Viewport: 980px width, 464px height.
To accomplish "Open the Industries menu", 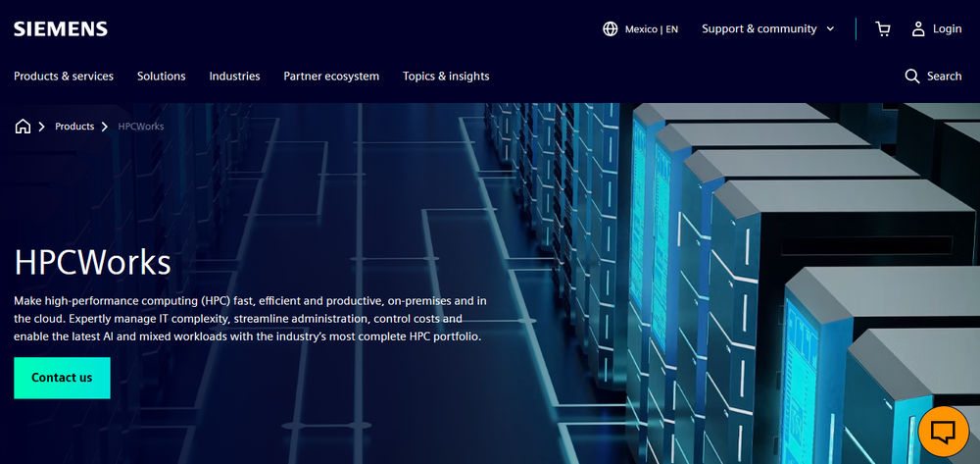I will click(x=234, y=77).
